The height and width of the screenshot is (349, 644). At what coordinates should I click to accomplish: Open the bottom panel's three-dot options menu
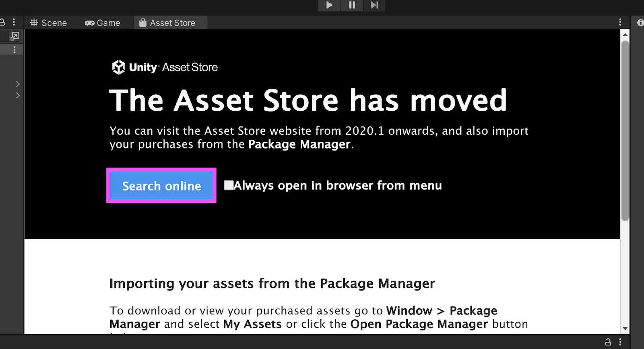(620, 342)
